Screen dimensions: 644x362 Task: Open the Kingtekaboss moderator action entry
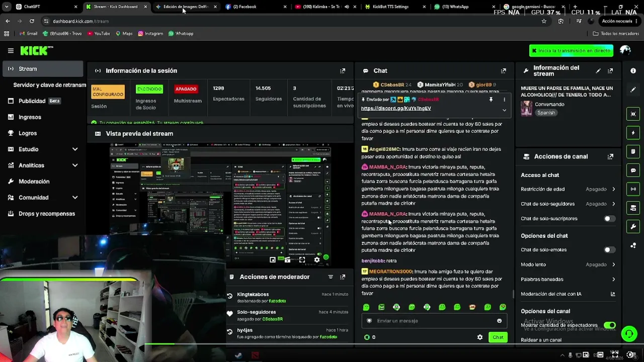coord(287,298)
